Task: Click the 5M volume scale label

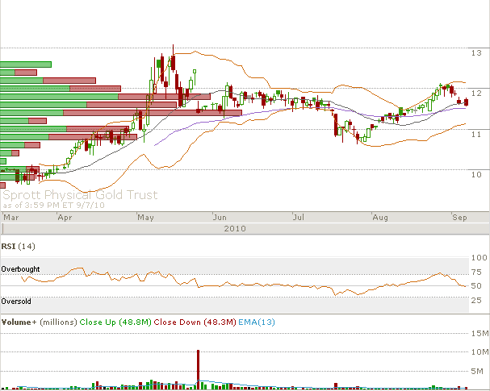Action: (477, 371)
